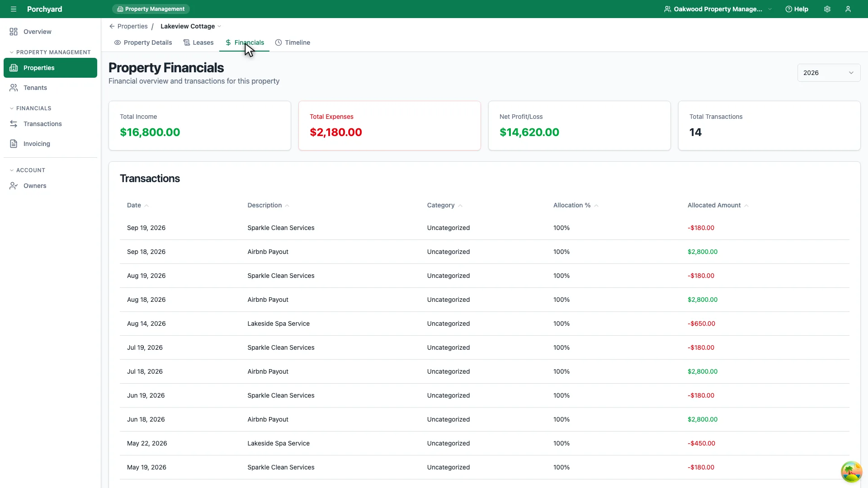Click the organization people icon in header
Screen dimensions: 868x488
tap(667, 9)
